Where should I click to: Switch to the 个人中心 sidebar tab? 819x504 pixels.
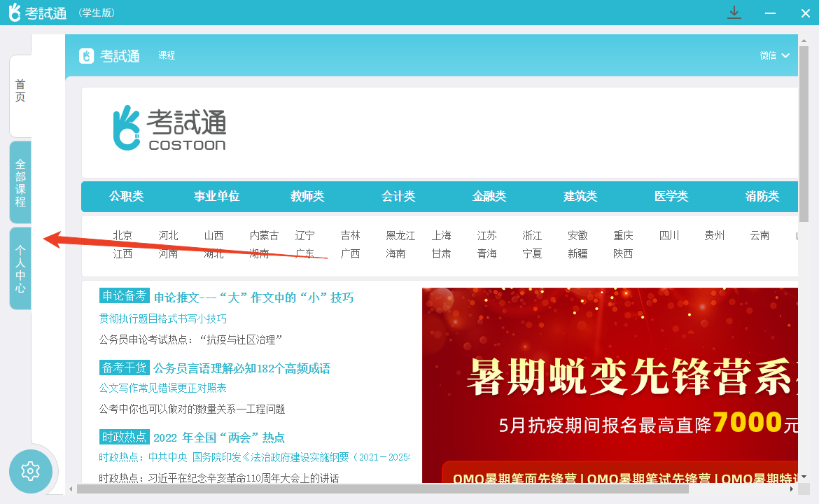click(20, 269)
